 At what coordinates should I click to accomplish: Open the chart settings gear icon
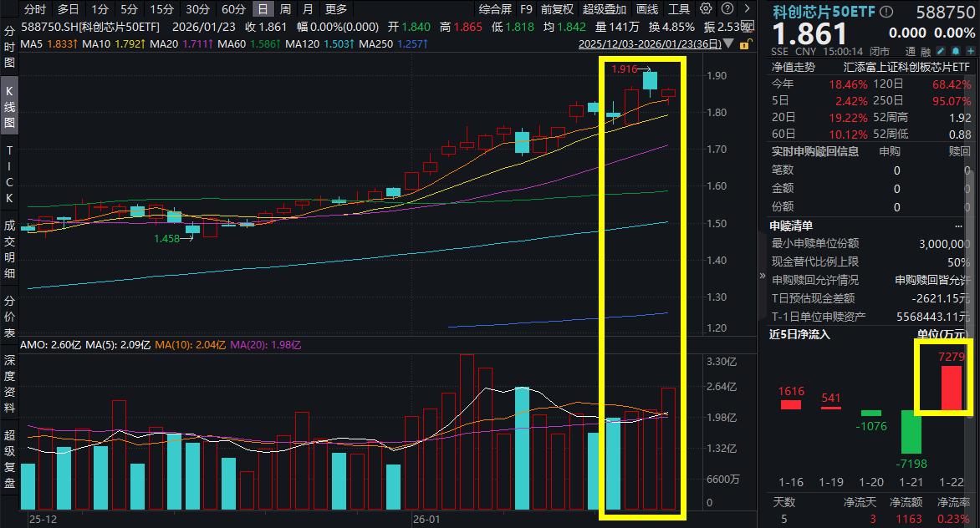(x=706, y=9)
